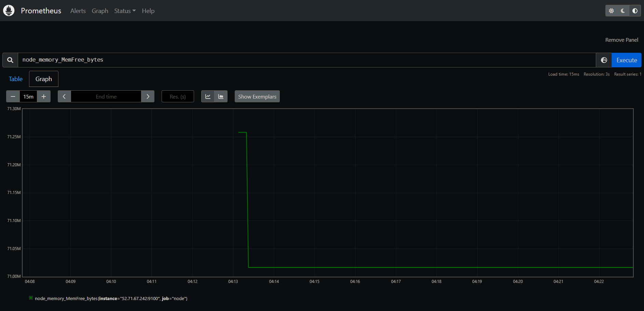The width and height of the screenshot is (644, 311).
Task: Toggle Show Exemplars
Action: (x=257, y=96)
